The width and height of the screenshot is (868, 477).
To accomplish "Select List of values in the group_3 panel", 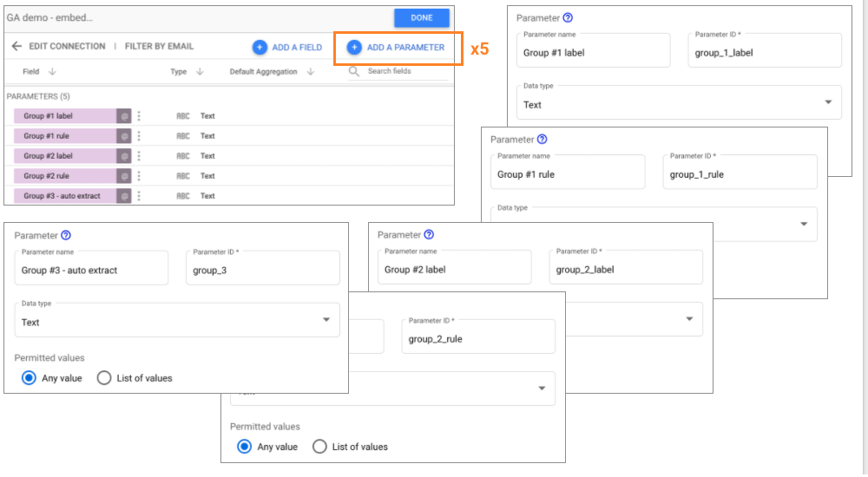I will coord(104,378).
